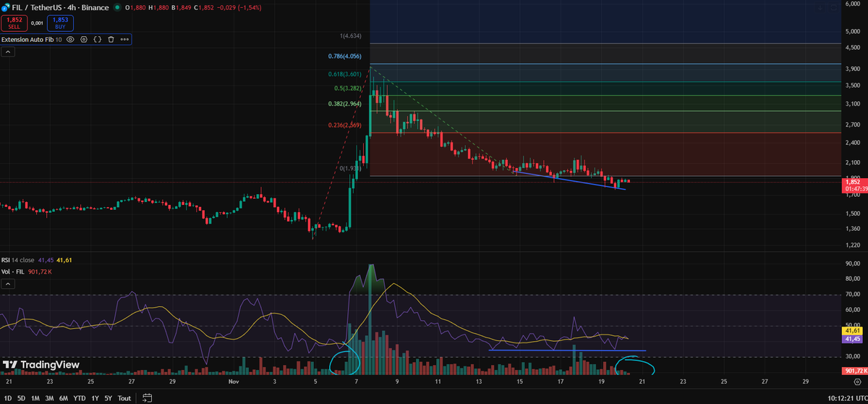Click the 6,000 price scale label

tap(853, 4)
